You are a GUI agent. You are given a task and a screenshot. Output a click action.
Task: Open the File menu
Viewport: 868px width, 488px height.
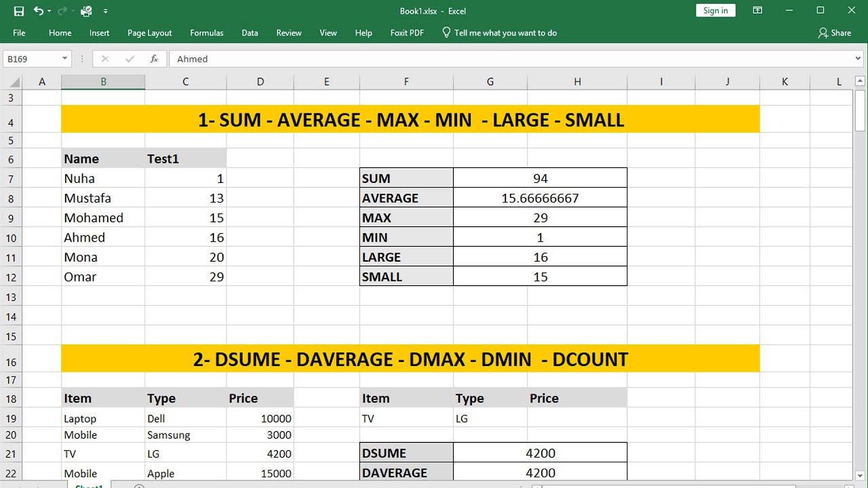[x=19, y=33]
